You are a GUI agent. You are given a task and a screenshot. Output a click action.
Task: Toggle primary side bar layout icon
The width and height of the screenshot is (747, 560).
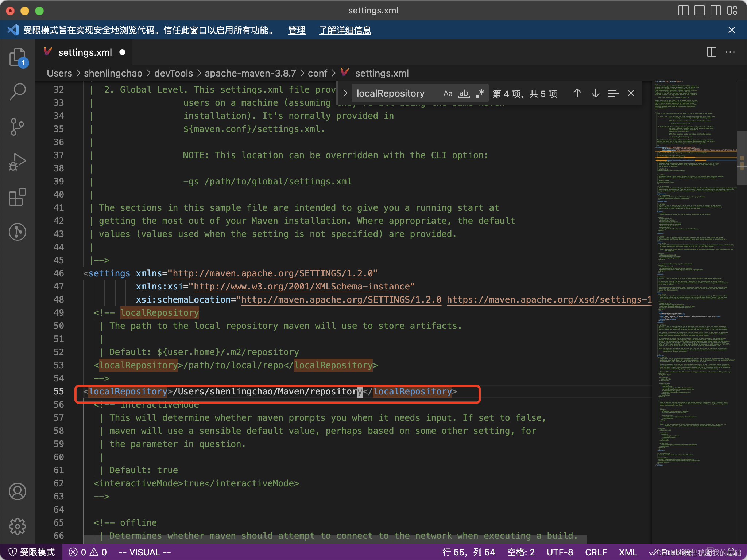pyautogui.click(x=683, y=11)
